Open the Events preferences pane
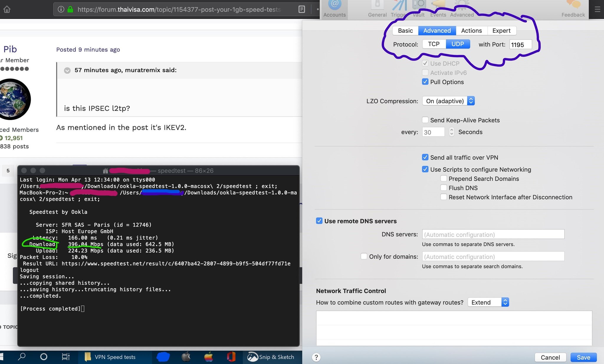 [x=438, y=9]
